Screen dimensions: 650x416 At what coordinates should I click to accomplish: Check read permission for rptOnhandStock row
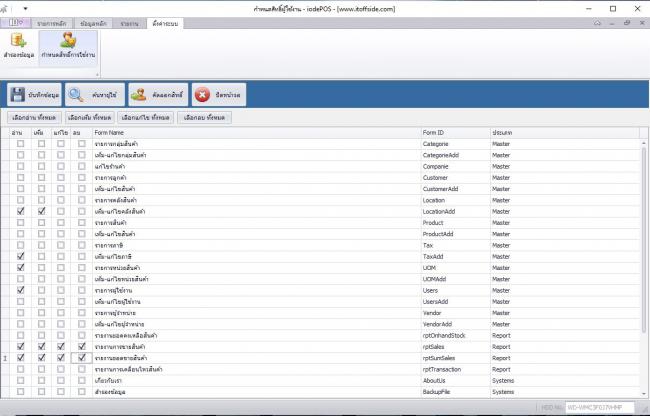pos(20,335)
